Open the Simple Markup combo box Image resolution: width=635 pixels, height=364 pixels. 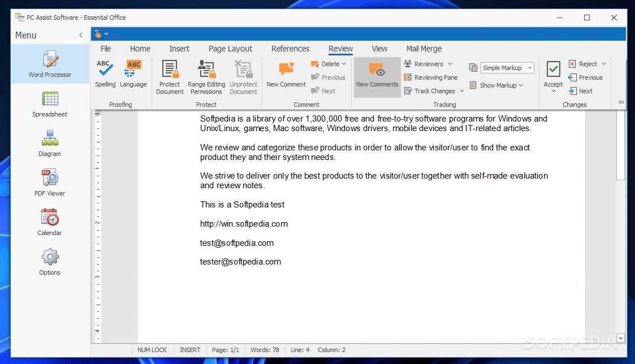[x=507, y=67]
